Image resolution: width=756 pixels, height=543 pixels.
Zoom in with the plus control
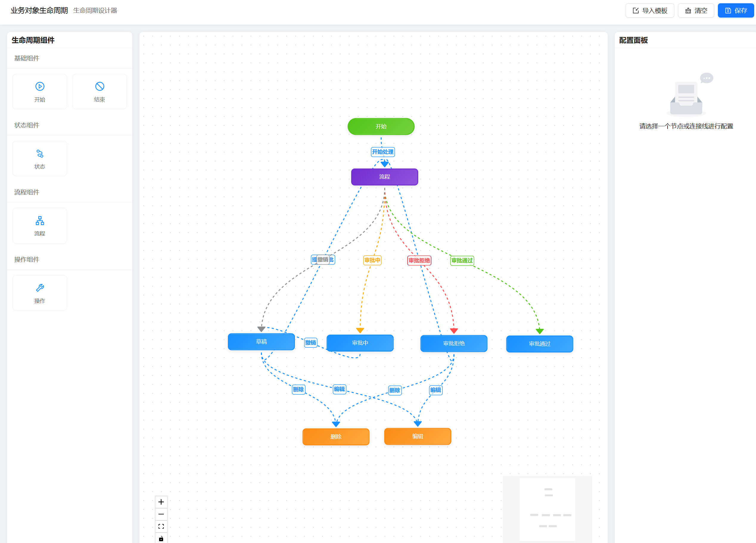161,502
